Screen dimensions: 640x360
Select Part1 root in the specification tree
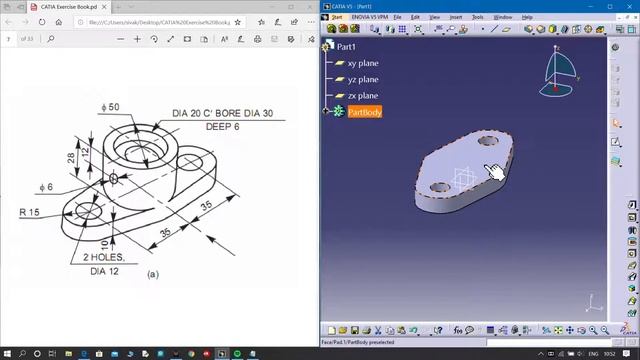pyautogui.click(x=346, y=47)
